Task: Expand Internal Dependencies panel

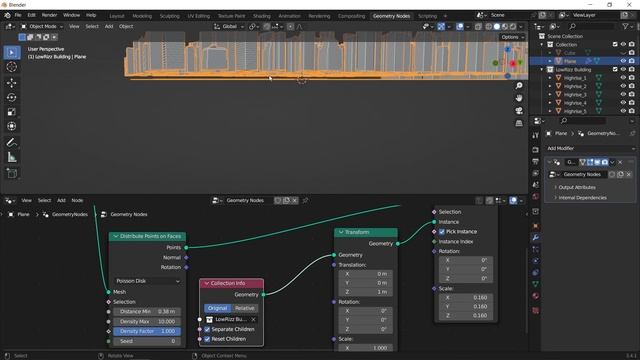Action: [580, 198]
